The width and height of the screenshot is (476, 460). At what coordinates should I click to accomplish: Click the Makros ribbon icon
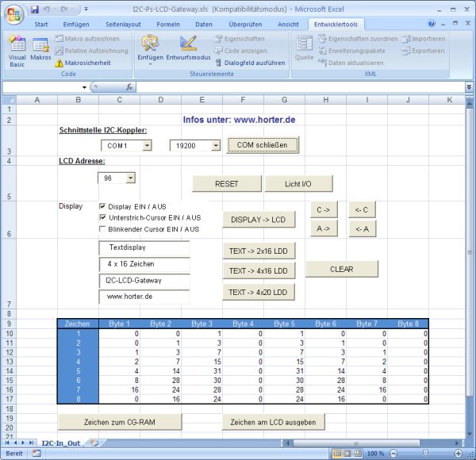tap(41, 50)
